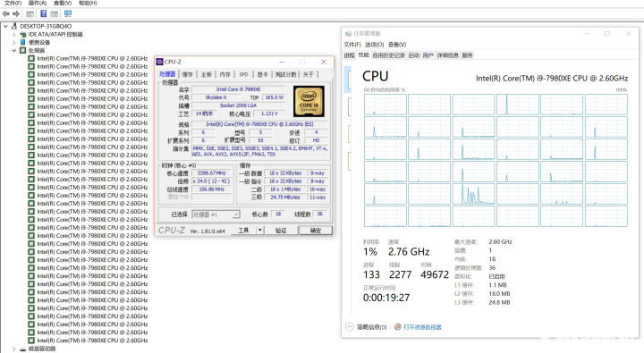Screen dimensions: 644x353
Task: Switch to SPD tab in CPU-Z
Action: pyautogui.click(x=243, y=74)
